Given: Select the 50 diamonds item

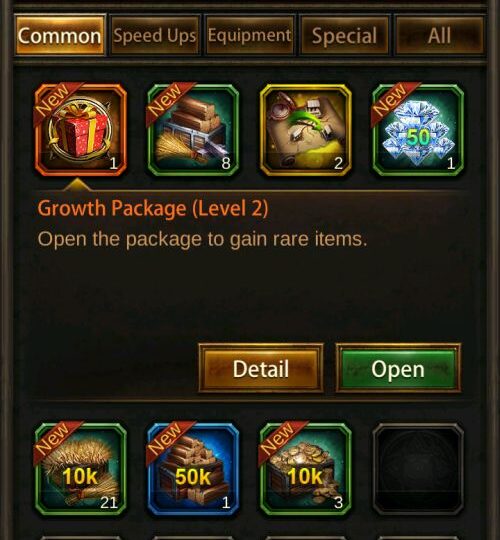Looking at the screenshot, I should tap(418, 130).
